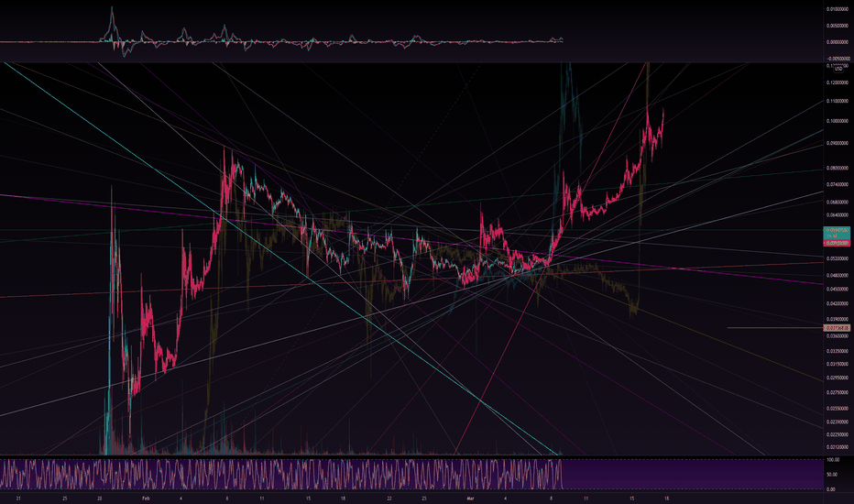Click the 0.06400000 price axis label

pyautogui.click(x=838, y=214)
